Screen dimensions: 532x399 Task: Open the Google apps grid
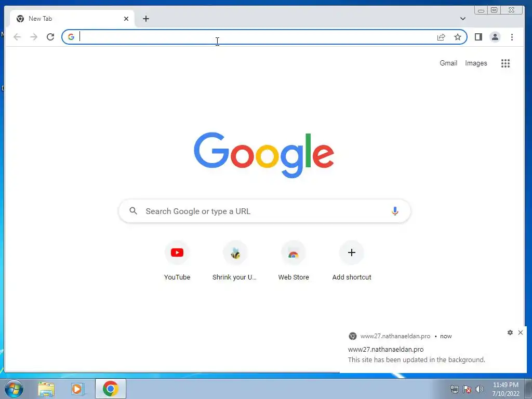tap(506, 63)
